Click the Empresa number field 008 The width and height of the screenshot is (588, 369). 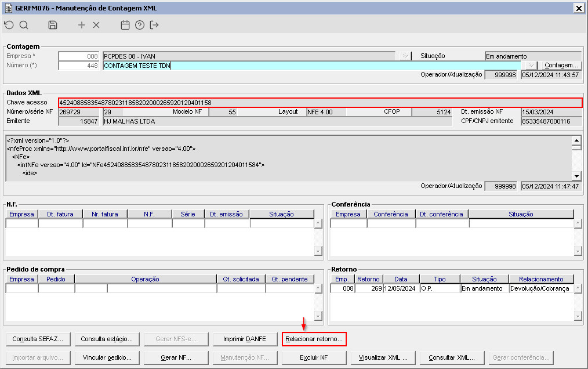click(x=79, y=56)
